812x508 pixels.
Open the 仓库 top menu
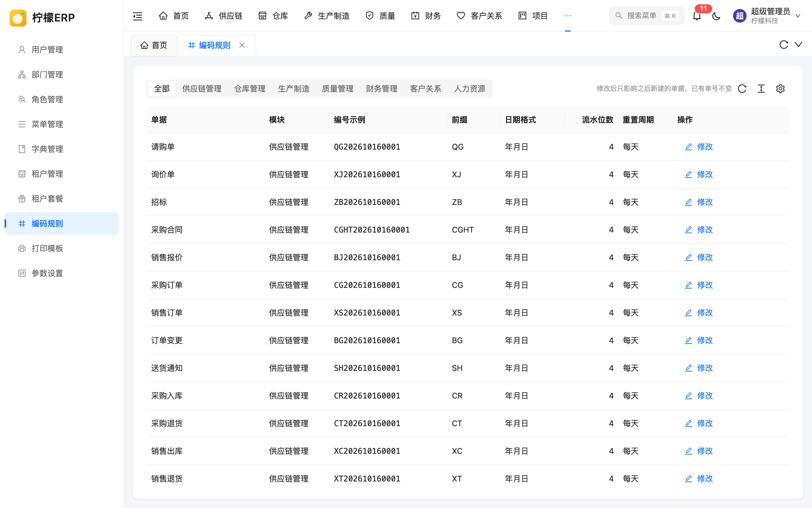tap(273, 16)
